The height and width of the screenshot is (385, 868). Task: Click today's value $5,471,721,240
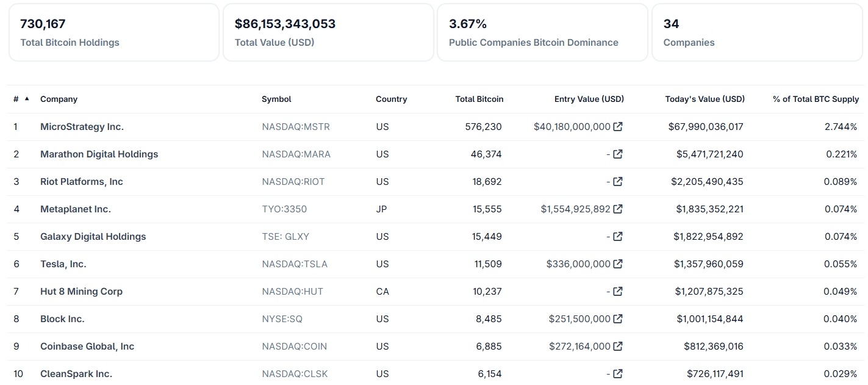[x=710, y=154]
